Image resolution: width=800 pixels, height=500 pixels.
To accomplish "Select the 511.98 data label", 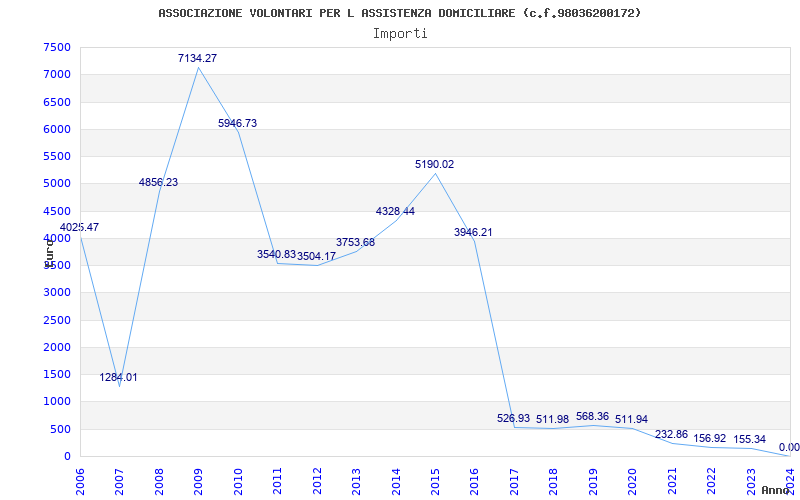I will click(x=553, y=419).
